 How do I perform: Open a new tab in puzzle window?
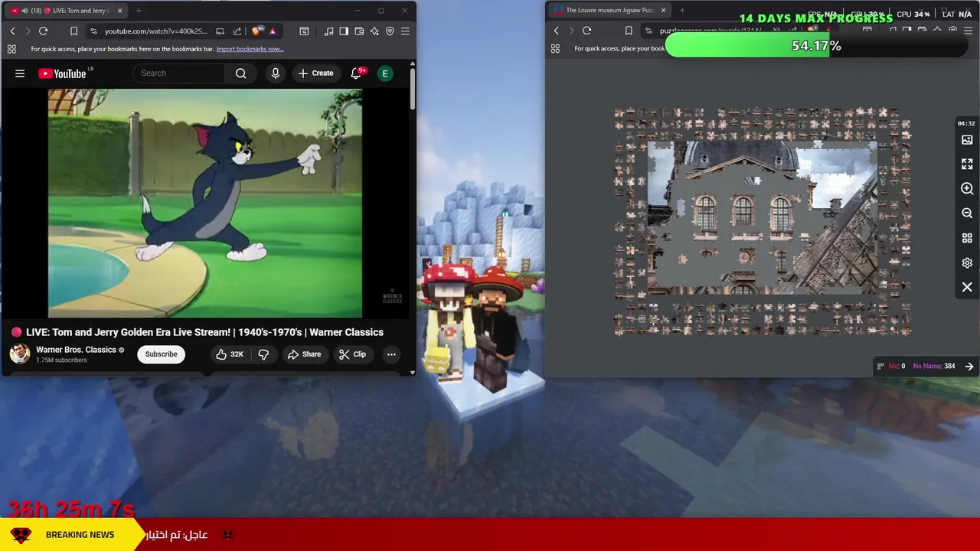(x=682, y=10)
